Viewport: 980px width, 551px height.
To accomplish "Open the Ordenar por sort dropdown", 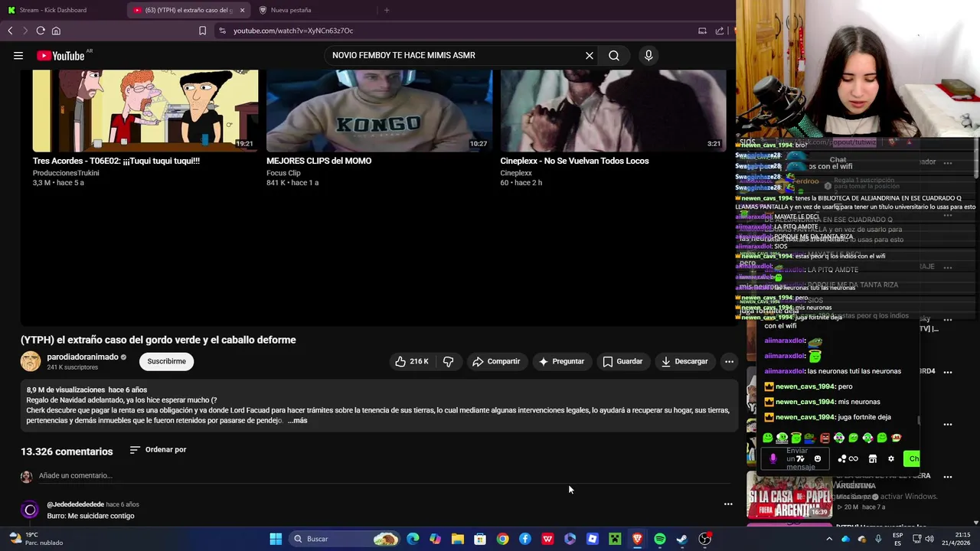I will pos(158,449).
